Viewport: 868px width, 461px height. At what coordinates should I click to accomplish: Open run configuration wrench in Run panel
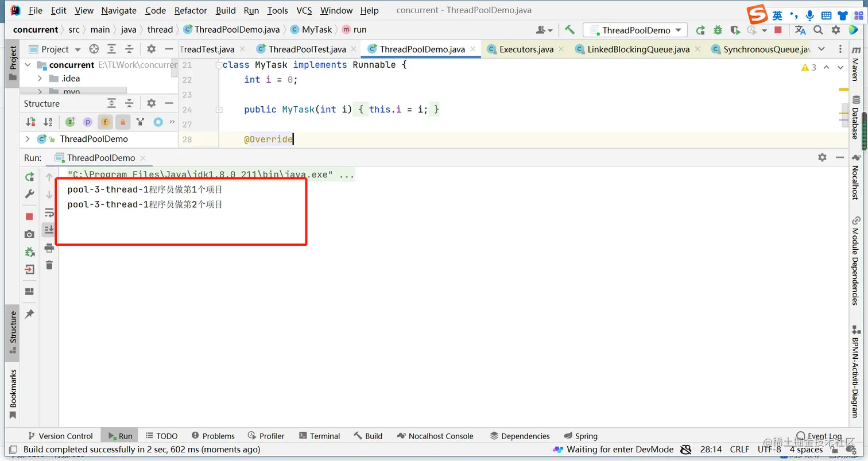(29, 195)
